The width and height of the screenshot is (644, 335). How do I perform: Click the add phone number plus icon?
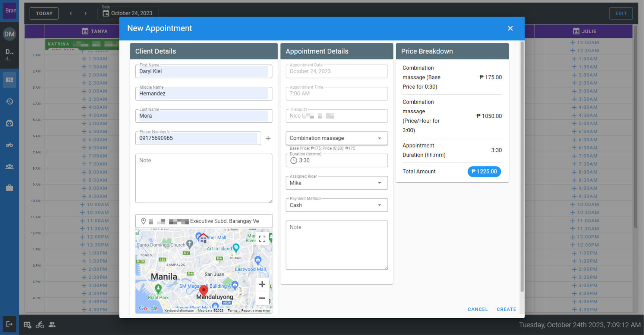tap(268, 138)
